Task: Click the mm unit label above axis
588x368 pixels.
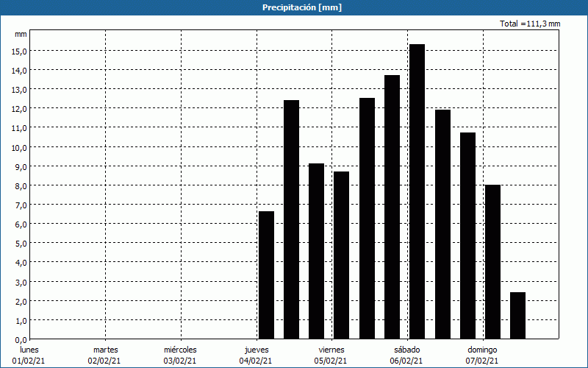Action: pos(21,34)
